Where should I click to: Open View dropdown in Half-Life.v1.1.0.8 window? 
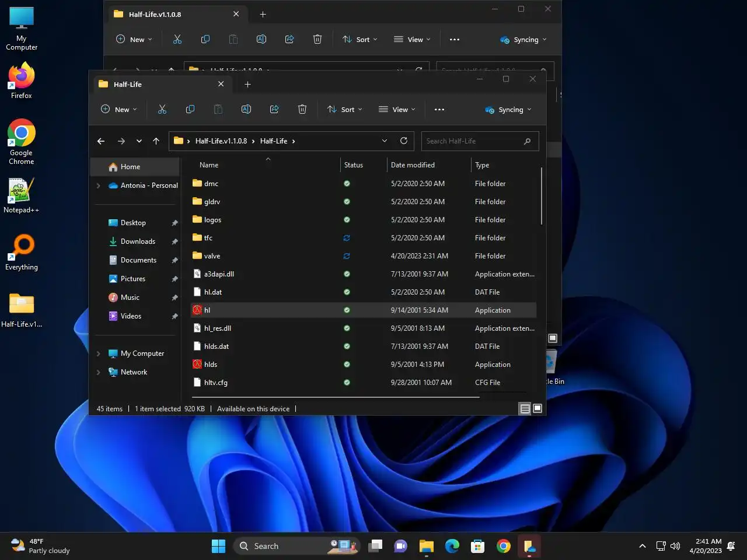(412, 39)
